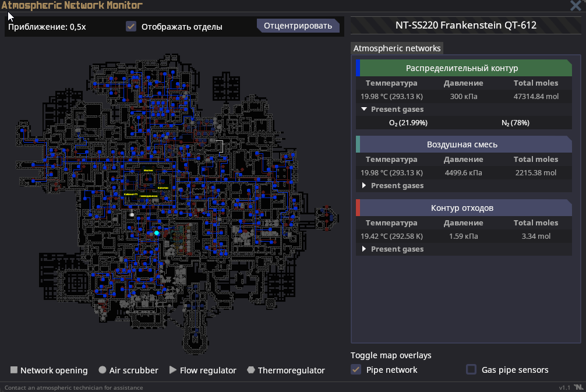
Task: Click the Thermoregulator hexagon legend icon
Action: pos(251,370)
